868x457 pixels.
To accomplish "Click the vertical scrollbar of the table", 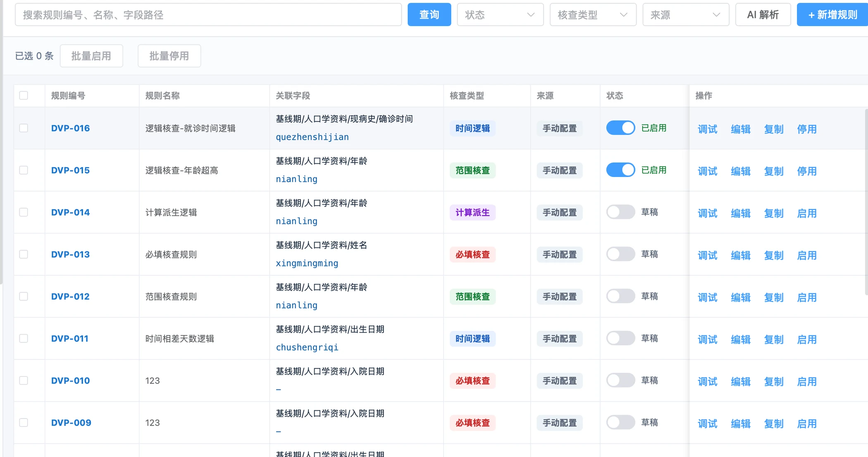I will (866, 202).
